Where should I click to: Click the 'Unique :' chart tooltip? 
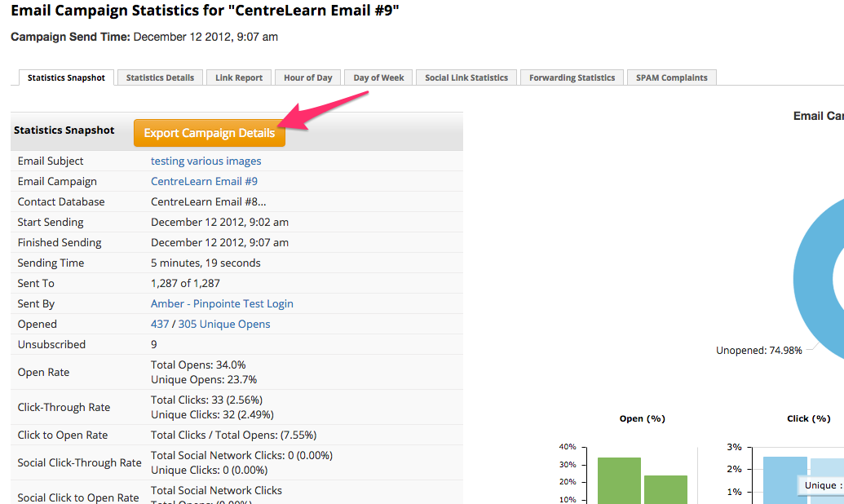[821, 485]
